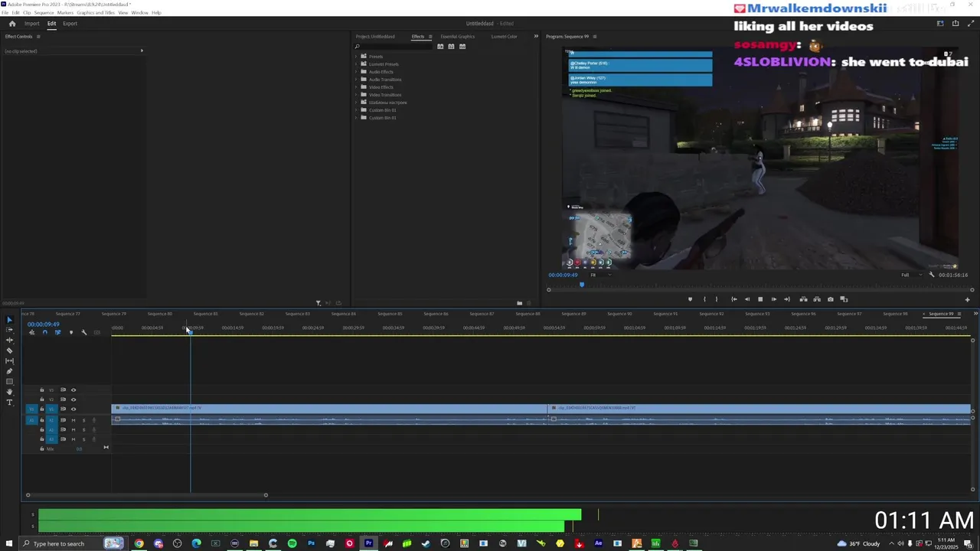Select the Hand tool
Image resolution: width=980 pixels, height=551 pixels.
pyautogui.click(x=9, y=392)
